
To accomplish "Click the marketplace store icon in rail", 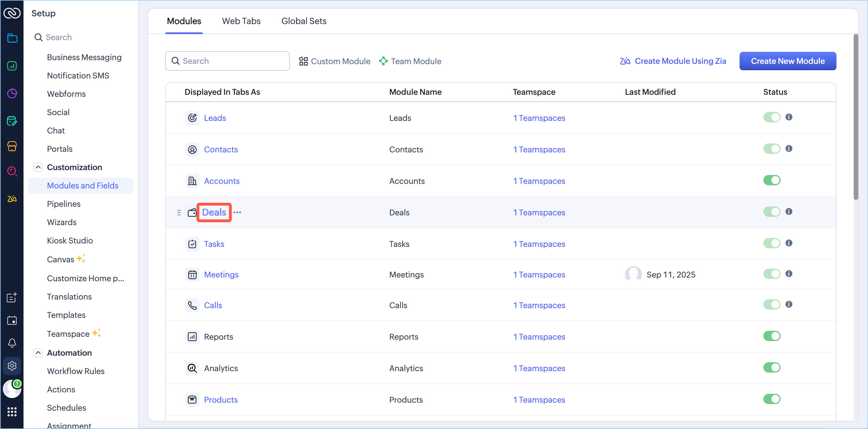I will pyautogui.click(x=12, y=146).
